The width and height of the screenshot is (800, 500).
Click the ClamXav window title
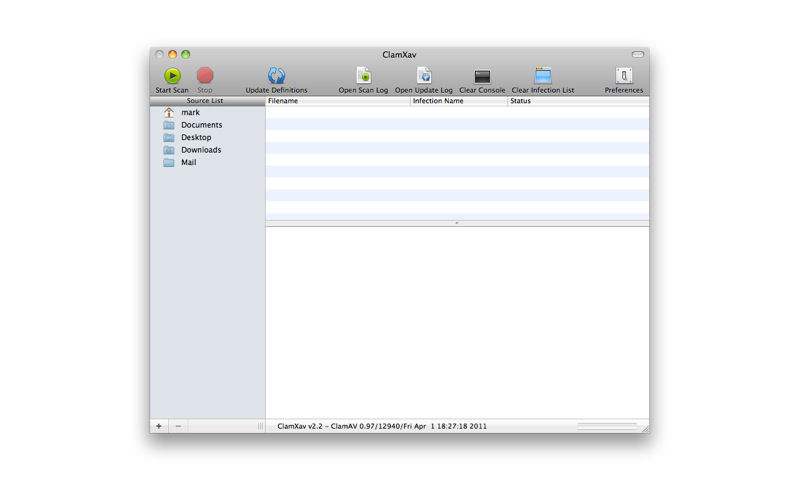pos(399,55)
